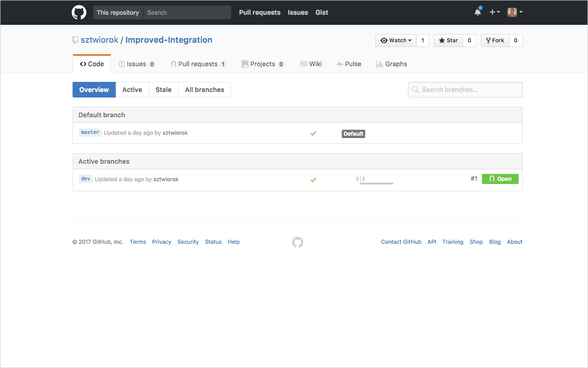Open the Contact GitHub footer link

(401, 242)
